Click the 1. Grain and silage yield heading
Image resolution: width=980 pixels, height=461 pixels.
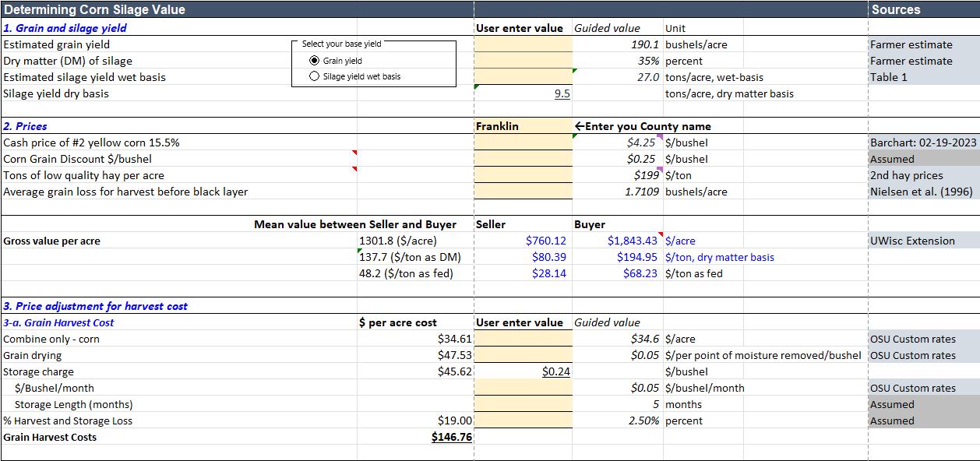[x=65, y=28]
